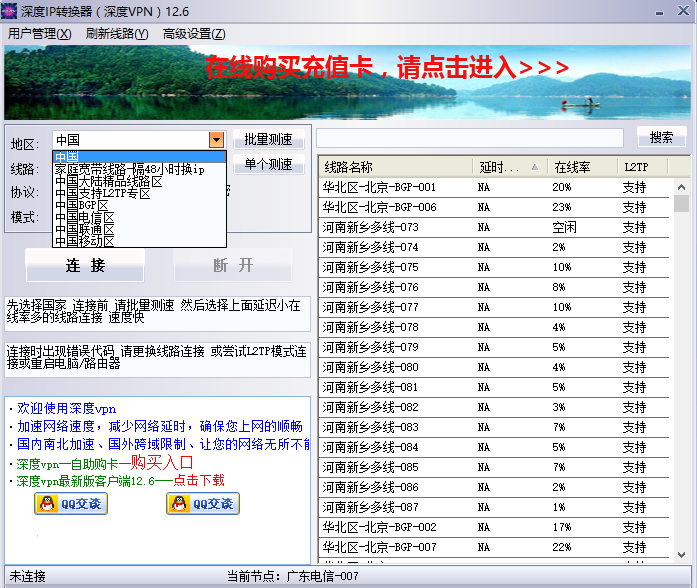Close the 深度IP转换器 window
The width and height of the screenshot is (697, 588).
pos(684,11)
